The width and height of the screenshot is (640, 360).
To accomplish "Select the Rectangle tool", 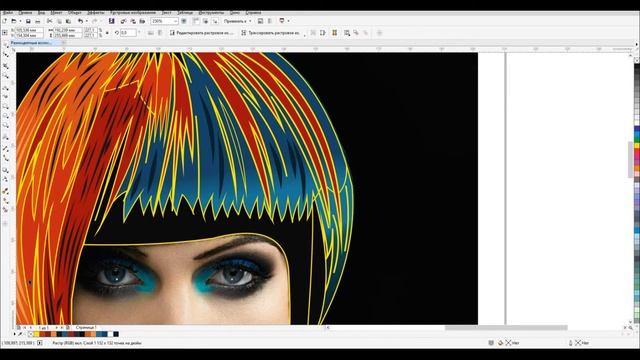I will 6,107.
